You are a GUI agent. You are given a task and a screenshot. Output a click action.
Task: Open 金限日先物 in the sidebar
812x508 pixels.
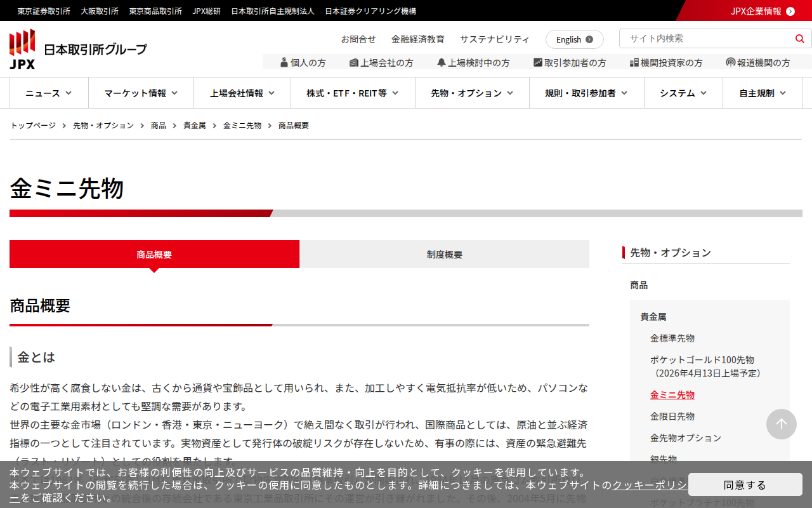pyautogui.click(x=672, y=416)
